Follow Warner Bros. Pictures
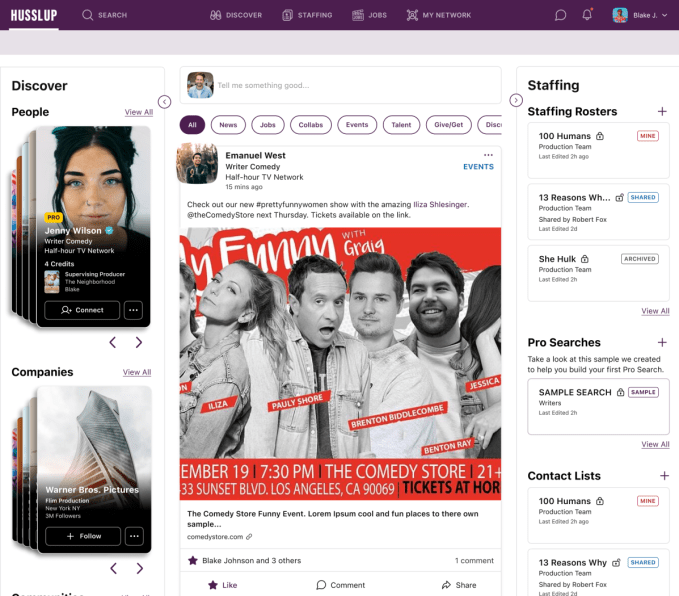 coord(83,536)
